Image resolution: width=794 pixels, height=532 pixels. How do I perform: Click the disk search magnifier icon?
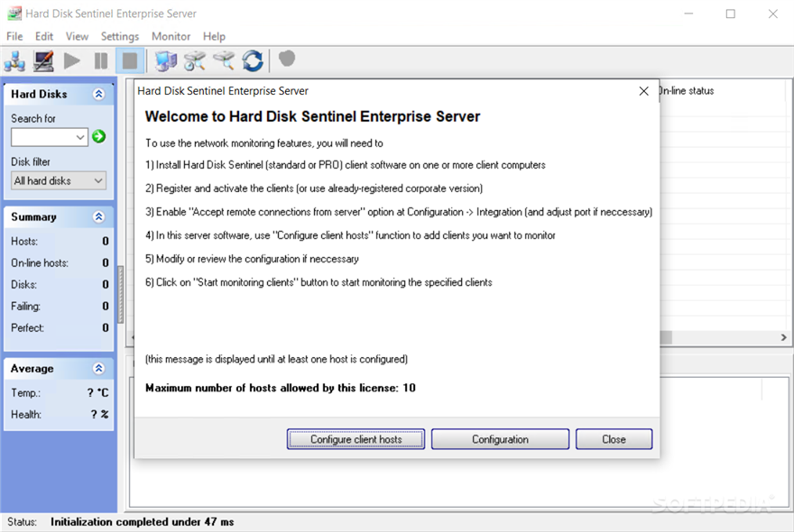(x=224, y=60)
